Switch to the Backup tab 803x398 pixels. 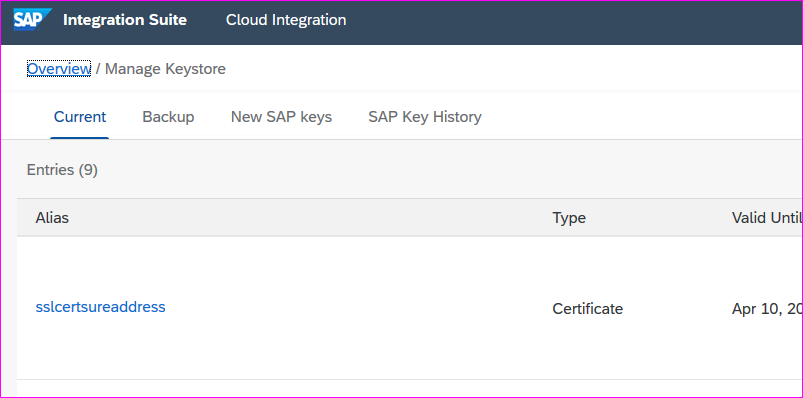[168, 117]
